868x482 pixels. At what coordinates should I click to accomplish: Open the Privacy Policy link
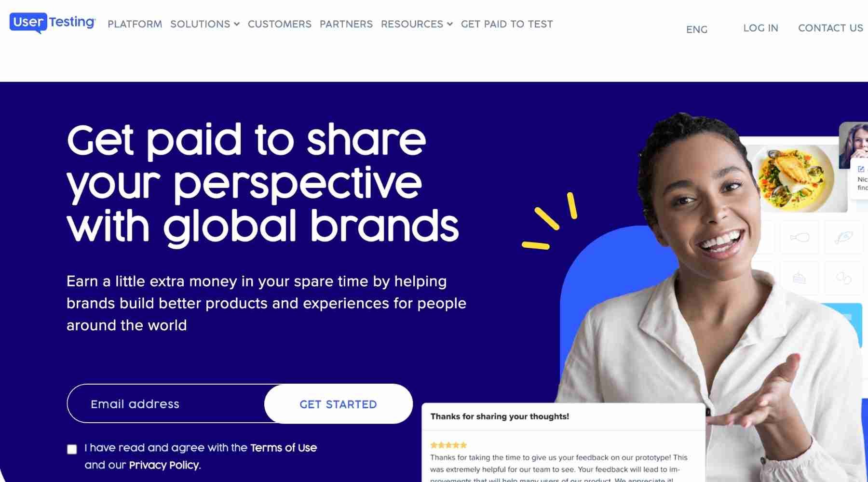pos(164,465)
